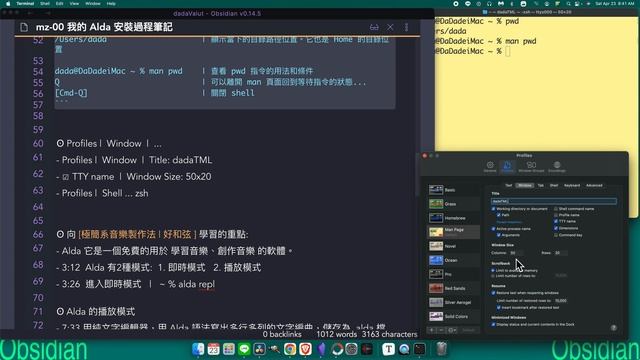
Task: Add a new profile with plus button
Action: [432, 330]
